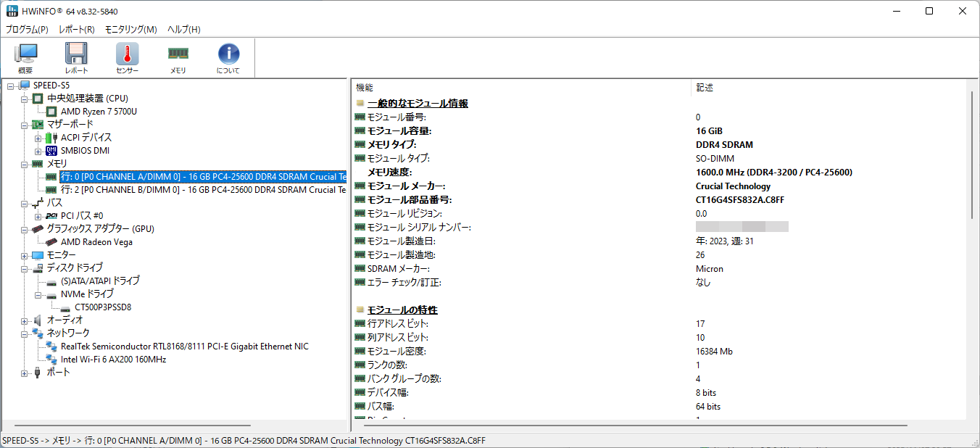Open the プログラム(P) menu
This screenshot has width=980, height=448.
27,30
